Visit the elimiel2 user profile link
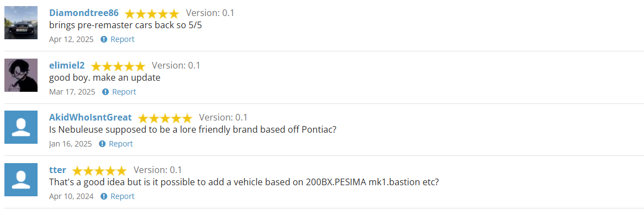The width and height of the screenshot is (644, 209). click(x=66, y=65)
